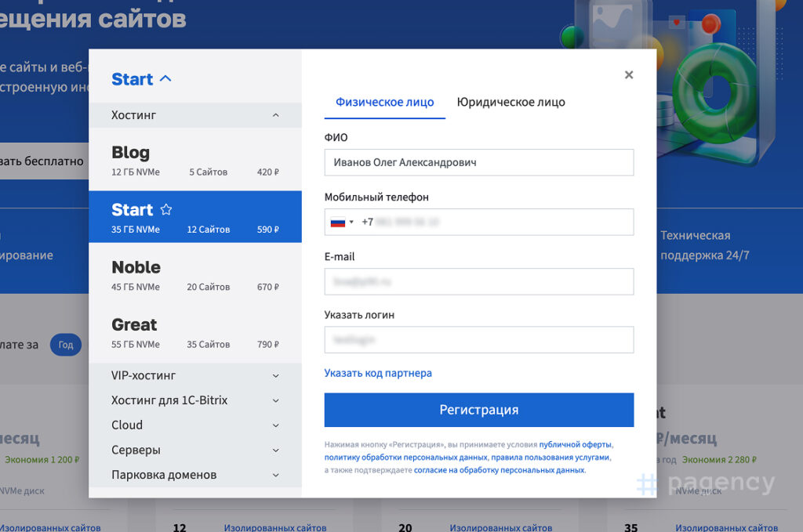Screen dimensions: 803x532
Task: Click the Регистрация button
Action: pos(479,410)
